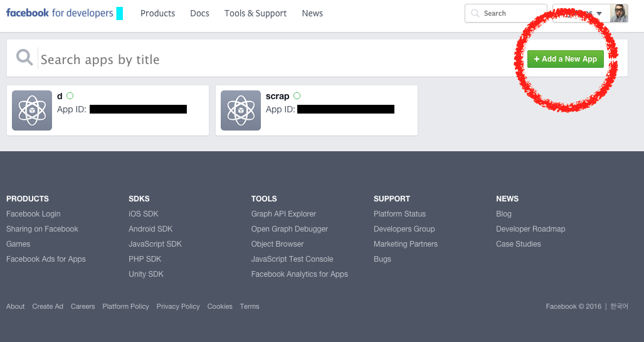The height and width of the screenshot is (342, 644).
Task: Open the Developer Roadmap link
Action: [x=531, y=229]
